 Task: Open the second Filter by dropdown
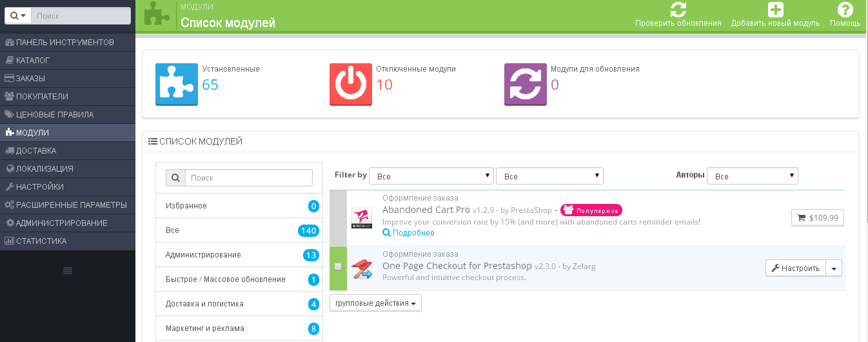click(x=549, y=176)
